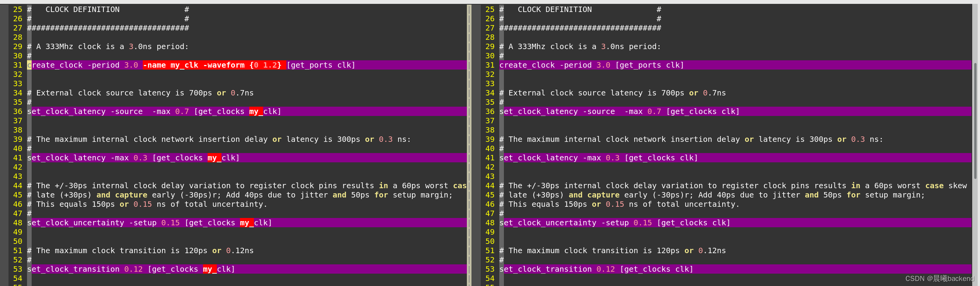
Task: Click left pane comment 'External clock source latency is 700ps'
Action: pos(124,93)
